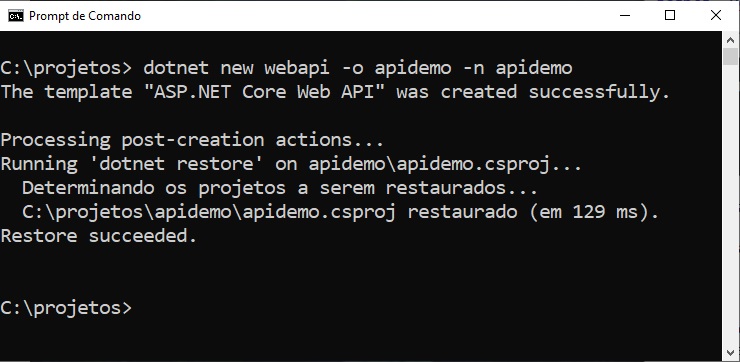Click the vertical scrollbar thumb
This screenshot has height=362, width=740.
731,57
